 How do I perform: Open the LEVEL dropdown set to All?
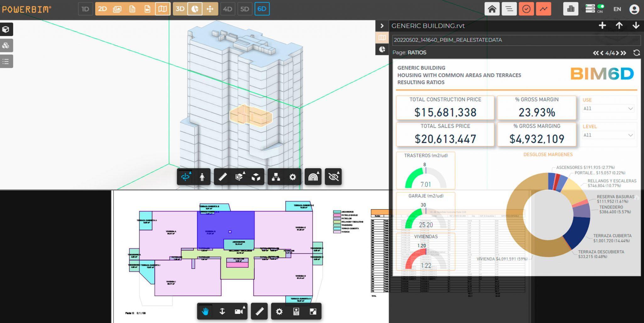(608, 135)
